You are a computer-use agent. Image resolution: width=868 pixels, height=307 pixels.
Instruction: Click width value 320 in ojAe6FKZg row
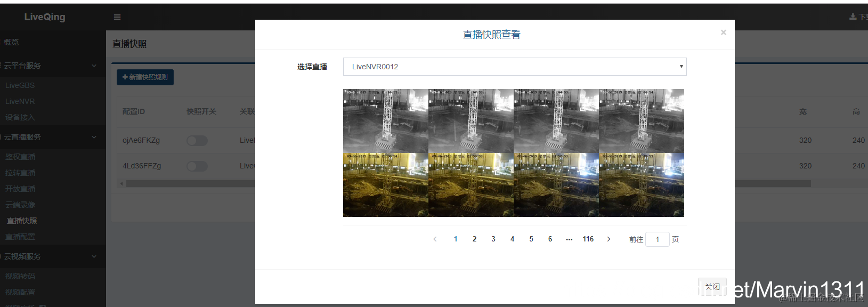coord(805,140)
